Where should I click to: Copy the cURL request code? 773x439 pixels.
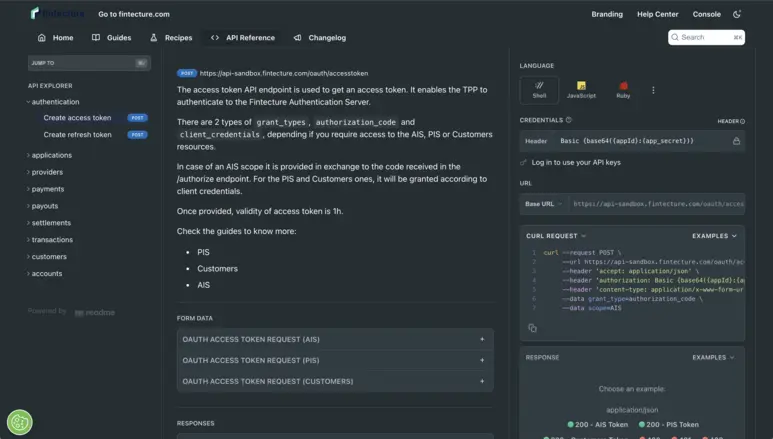[532, 328]
